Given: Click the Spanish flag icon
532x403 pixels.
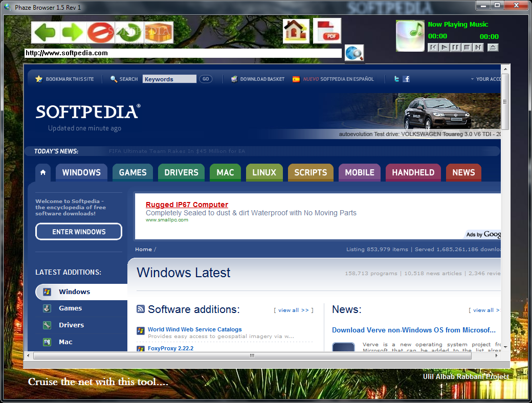Looking at the screenshot, I should [x=296, y=79].
